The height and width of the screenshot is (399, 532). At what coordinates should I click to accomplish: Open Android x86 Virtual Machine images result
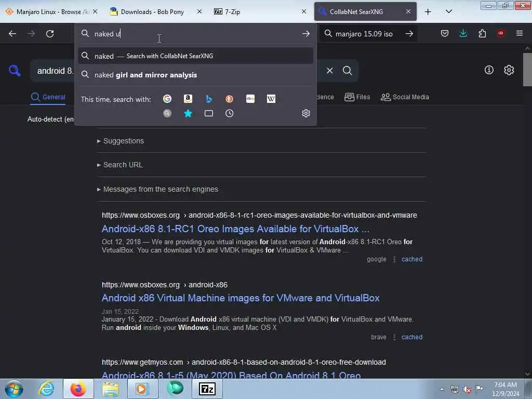coord(241,298)
